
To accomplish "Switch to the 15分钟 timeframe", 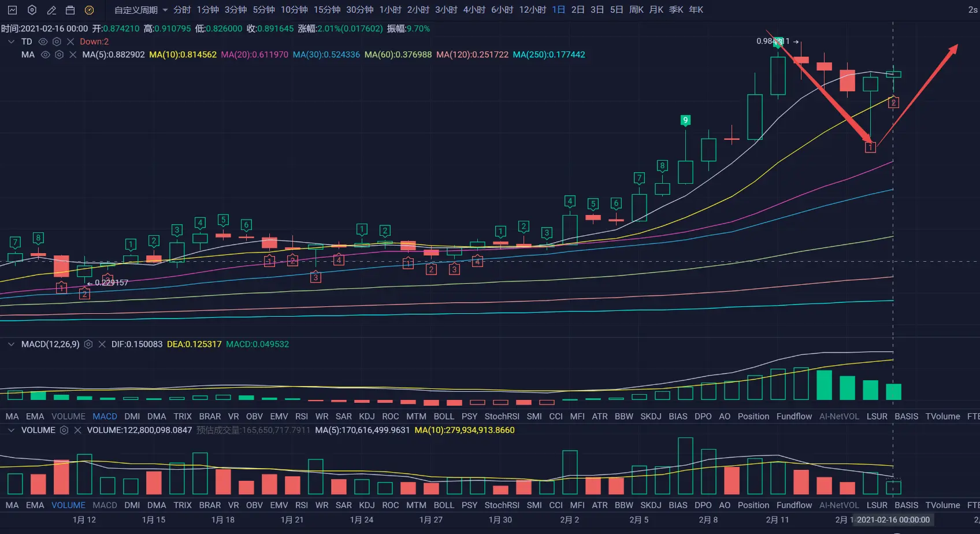I will click(327, 10).
